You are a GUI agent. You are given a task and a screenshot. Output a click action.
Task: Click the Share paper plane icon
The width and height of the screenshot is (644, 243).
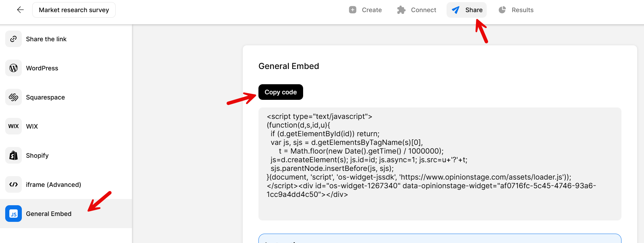click(x=455, y=10)
